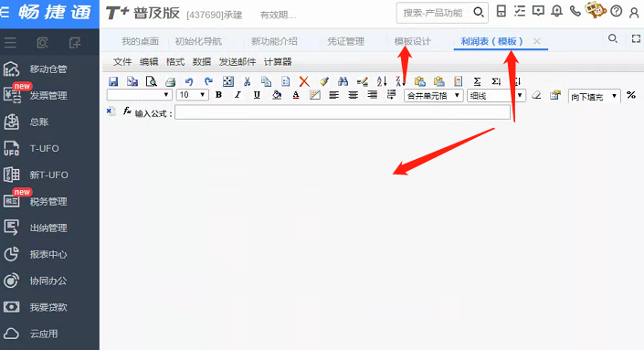Open 总账 in the sidebar
The image size is (644, 350).
click(39, 122)
